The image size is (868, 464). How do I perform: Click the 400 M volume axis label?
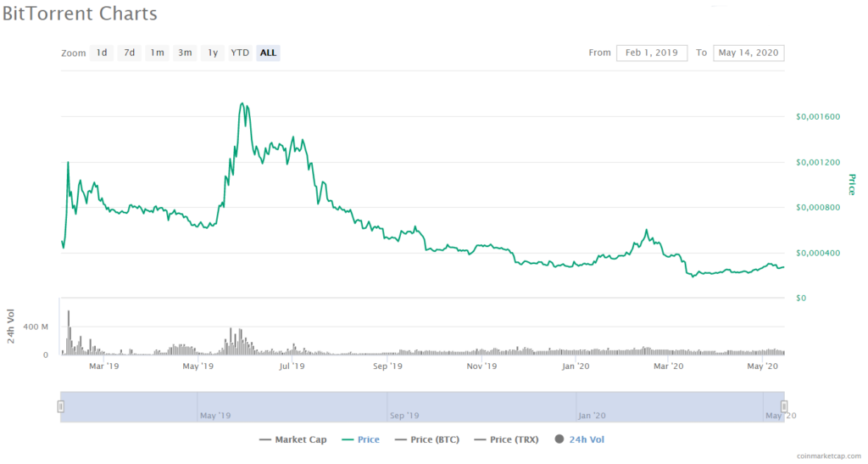[36, 327]
